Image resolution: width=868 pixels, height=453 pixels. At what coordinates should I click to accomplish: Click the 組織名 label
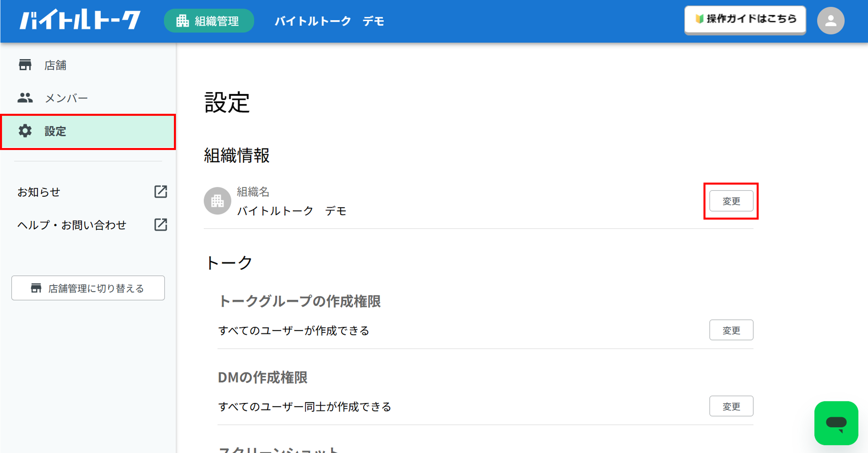pyautogui.click(x=253, y=192)
